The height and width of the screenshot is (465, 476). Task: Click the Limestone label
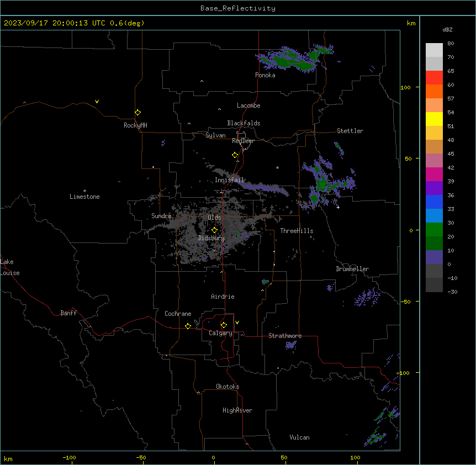84,197
